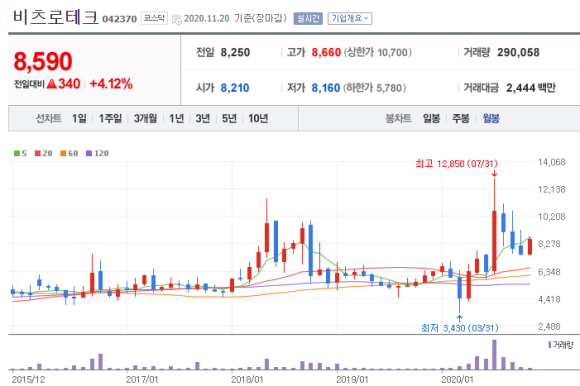Click the 8,278 y-axis price label
Image resolution: width=580 pixels, height=386 pixels.
coord(549,244)
